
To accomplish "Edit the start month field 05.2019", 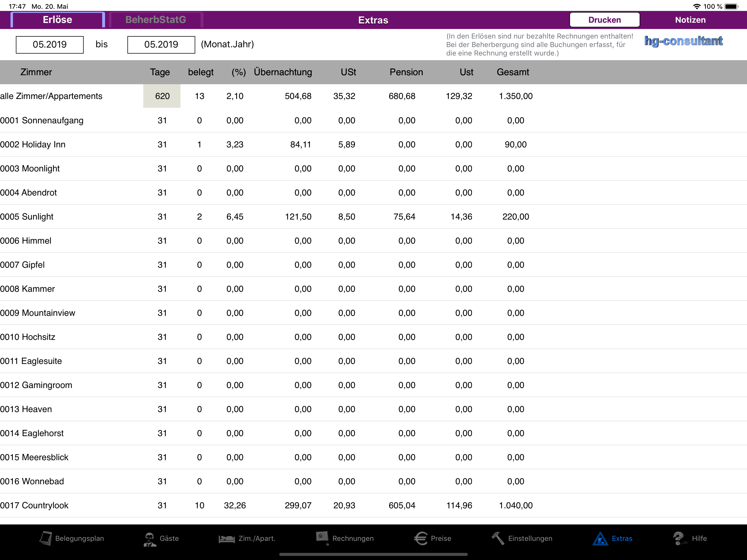I will (x=50, y=45).
